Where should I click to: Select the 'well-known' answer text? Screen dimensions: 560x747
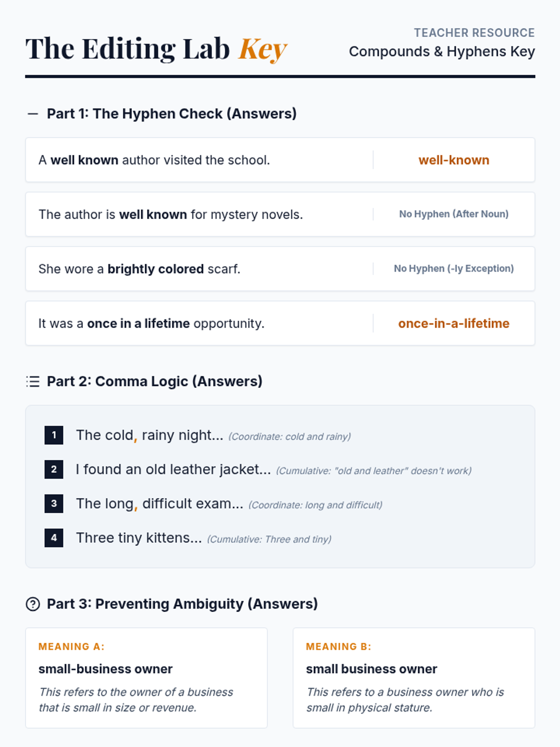point(454,160)
